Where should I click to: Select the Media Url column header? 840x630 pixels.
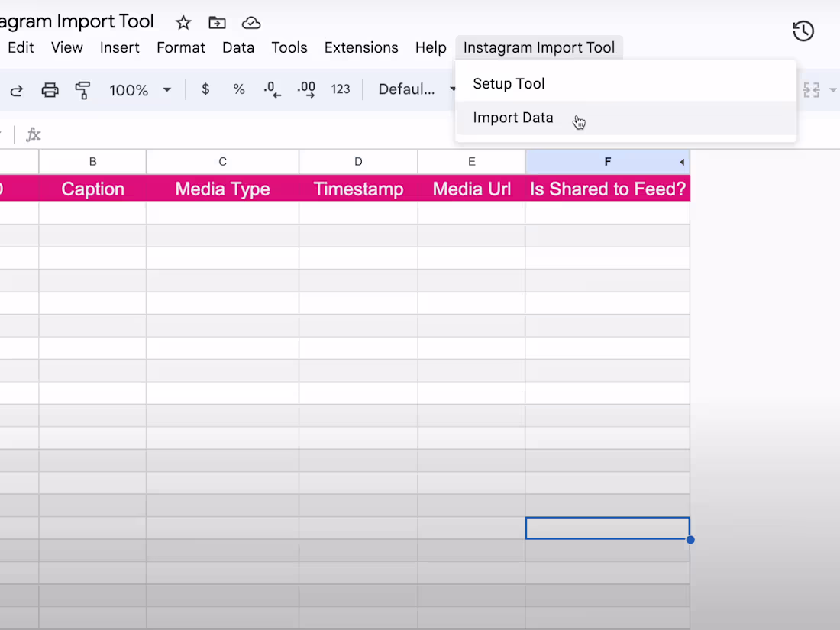coord(471,189)
